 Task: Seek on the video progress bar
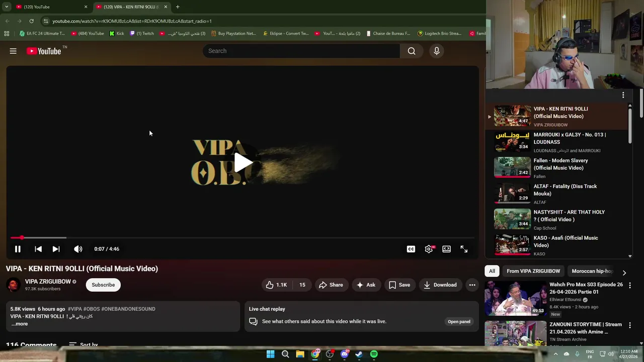pos(242,237)
